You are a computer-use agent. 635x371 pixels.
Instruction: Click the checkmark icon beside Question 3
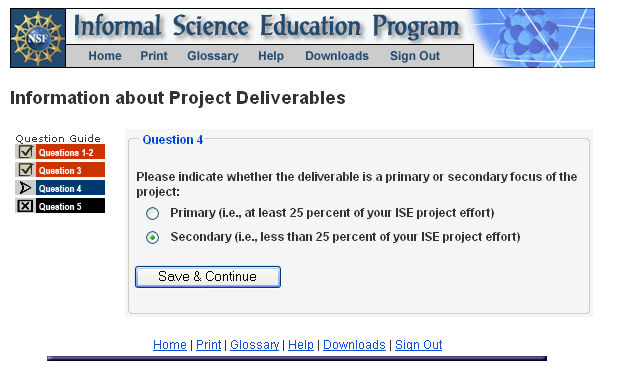point(26,170)
